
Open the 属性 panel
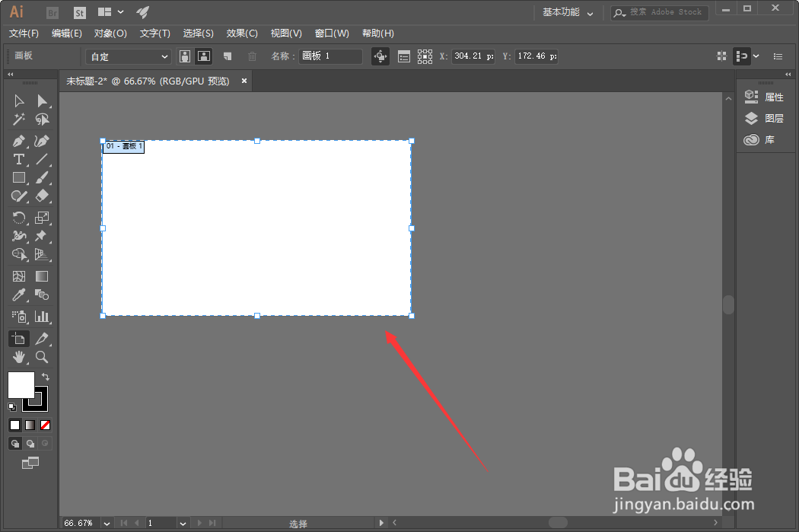(764, 97)
